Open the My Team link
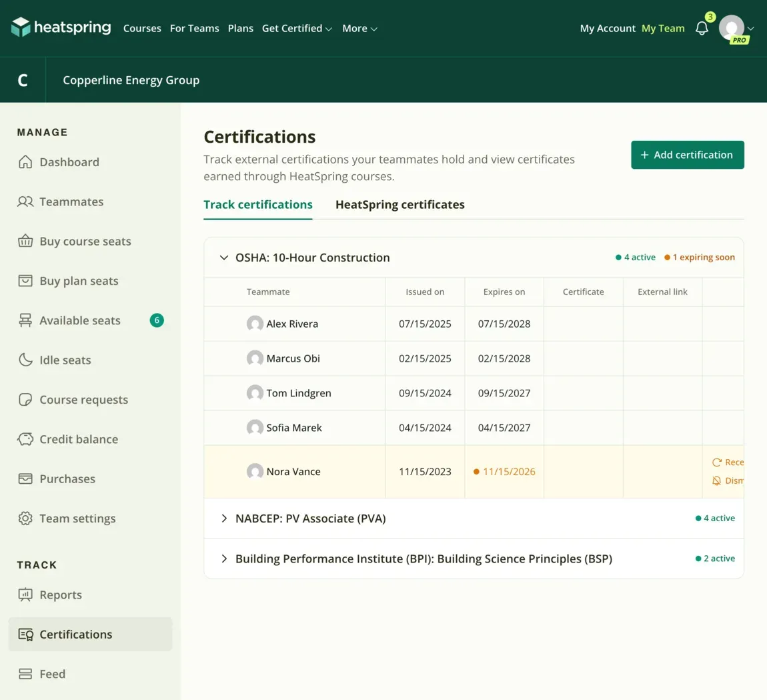The image size is (767, 700). (663, 29)
